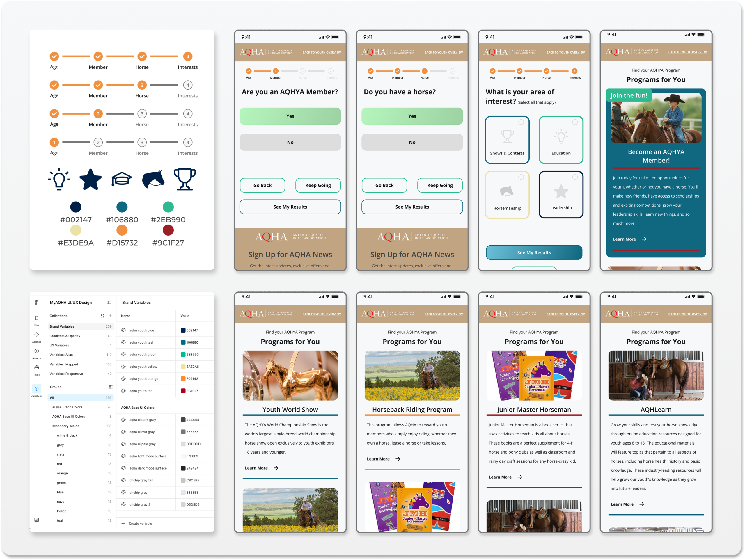Screen dimensions: 745x560
Task: Choose No on Do you have a horse
Action: tap(412, 142)
